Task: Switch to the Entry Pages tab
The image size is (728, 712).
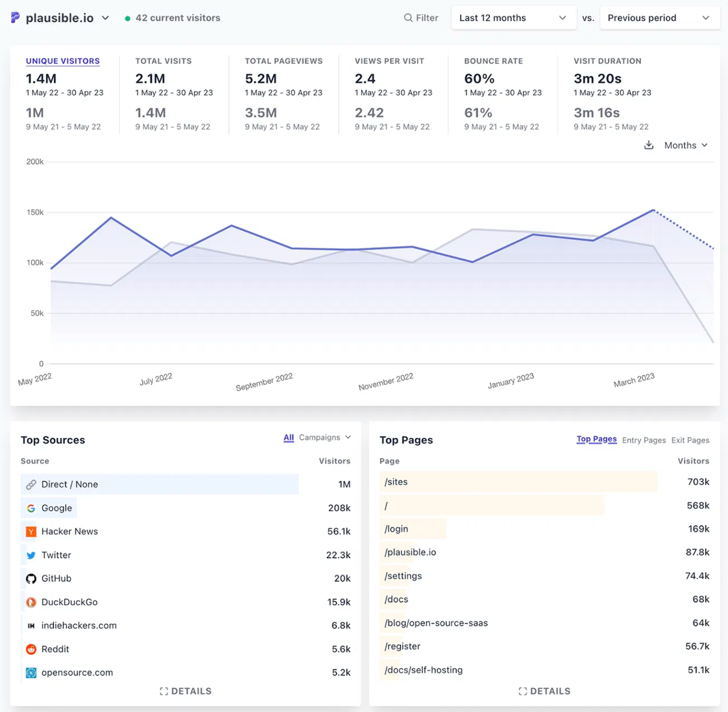Action: [643, 440]
